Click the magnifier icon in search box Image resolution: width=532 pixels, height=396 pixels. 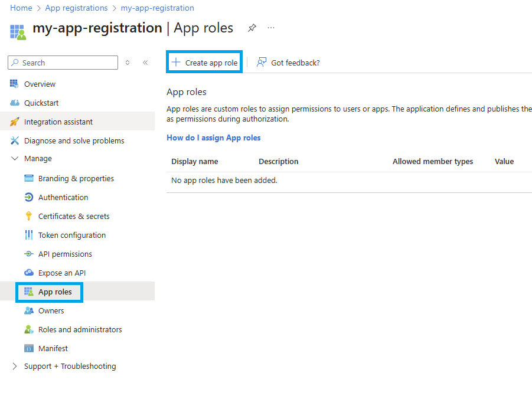point(15,63)
